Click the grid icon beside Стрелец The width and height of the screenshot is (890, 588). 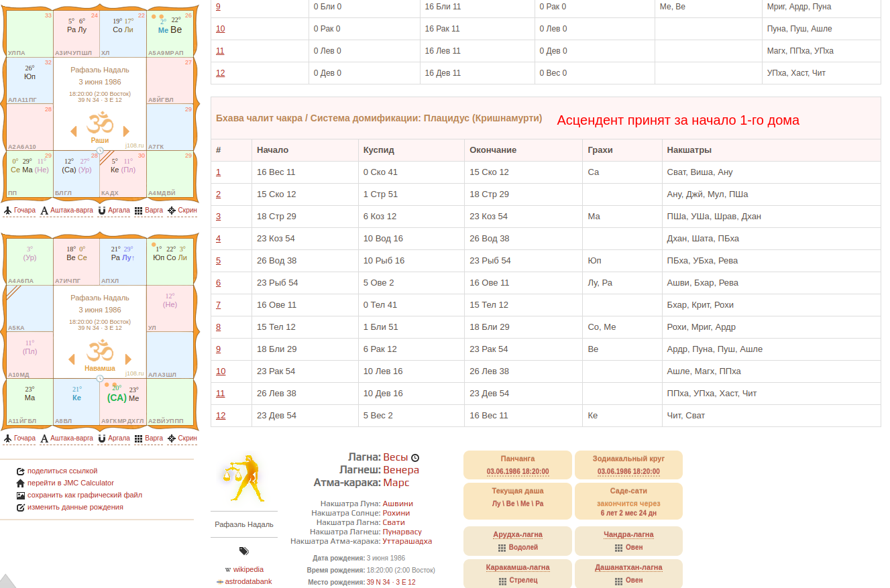(502, 581)
